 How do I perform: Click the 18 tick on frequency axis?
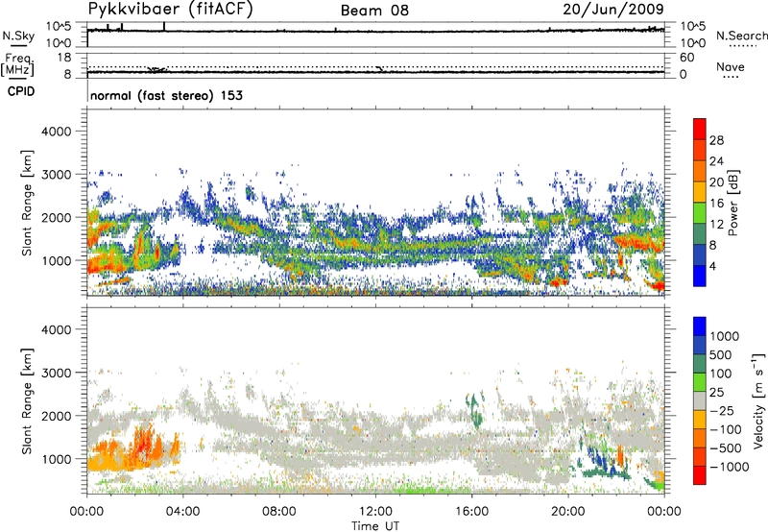[64, 58]
